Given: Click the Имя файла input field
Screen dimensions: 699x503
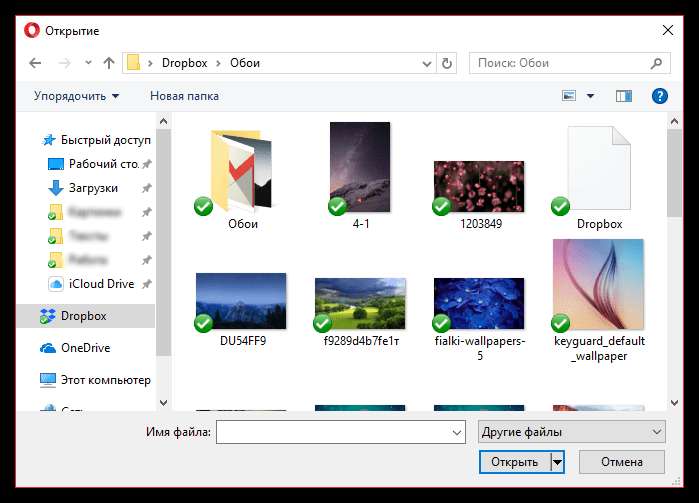Looking at the screenshot, I should [341, 432].
